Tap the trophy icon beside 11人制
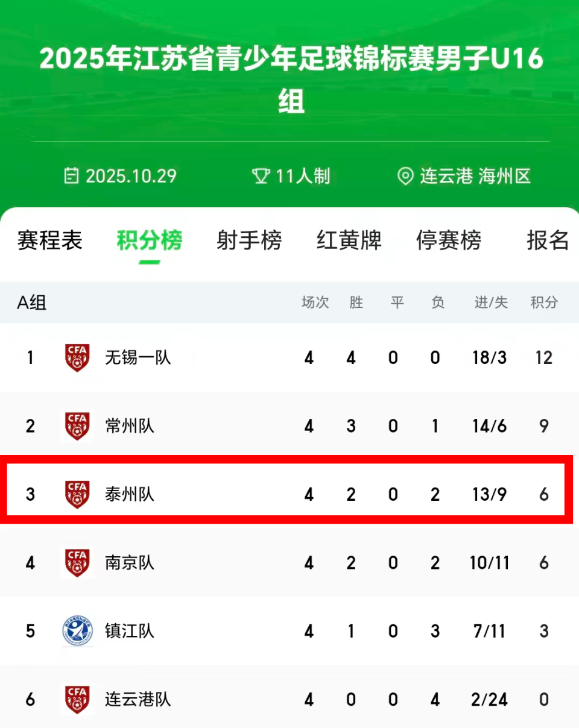579x728 pixels. click(261, 176)
